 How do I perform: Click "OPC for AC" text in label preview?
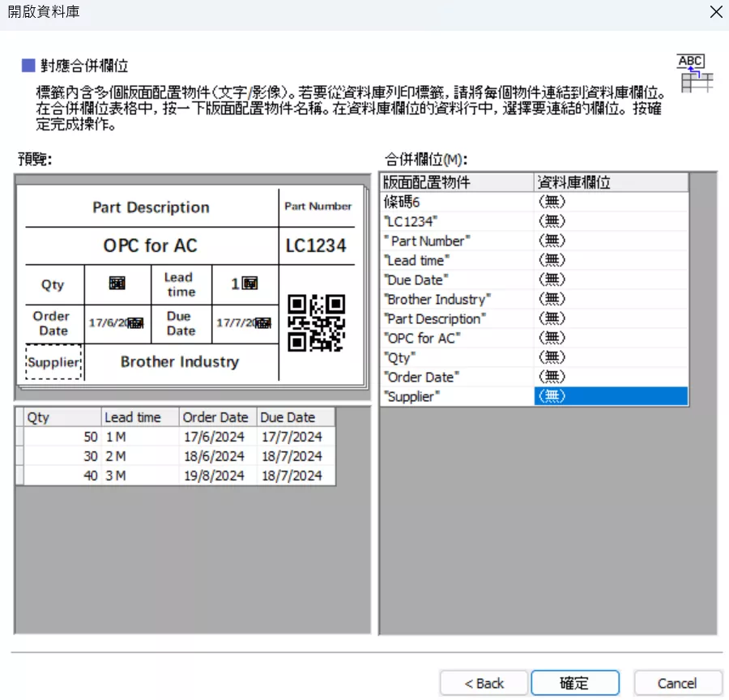click(150, 245)
